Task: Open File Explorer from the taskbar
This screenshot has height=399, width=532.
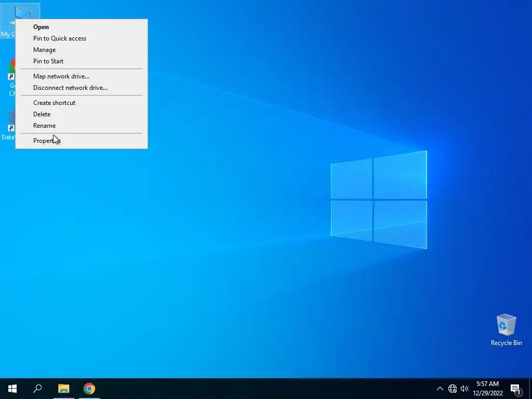Action: coord(63,389)
